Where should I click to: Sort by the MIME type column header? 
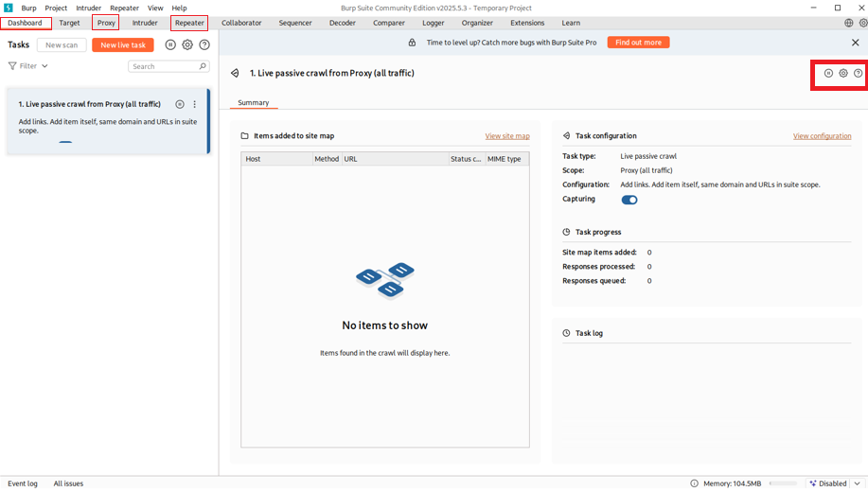click(x=506, y=159)
